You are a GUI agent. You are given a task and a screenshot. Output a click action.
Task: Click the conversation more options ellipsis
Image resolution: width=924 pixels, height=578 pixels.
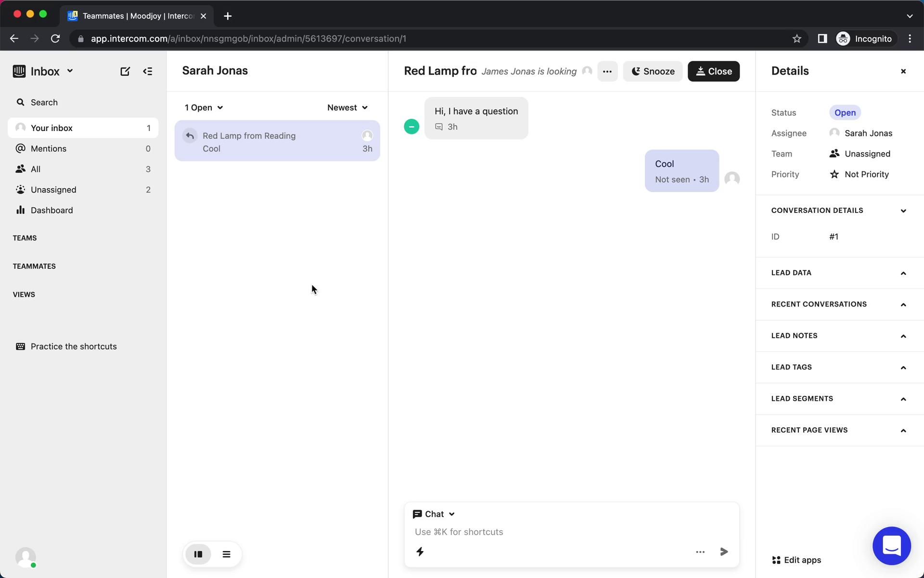click(607, 71)
